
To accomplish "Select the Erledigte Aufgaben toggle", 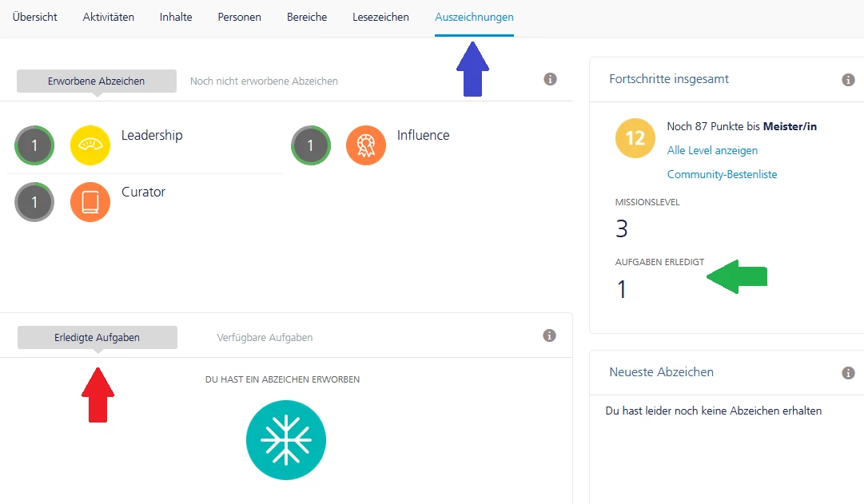I will coord(98,338).
